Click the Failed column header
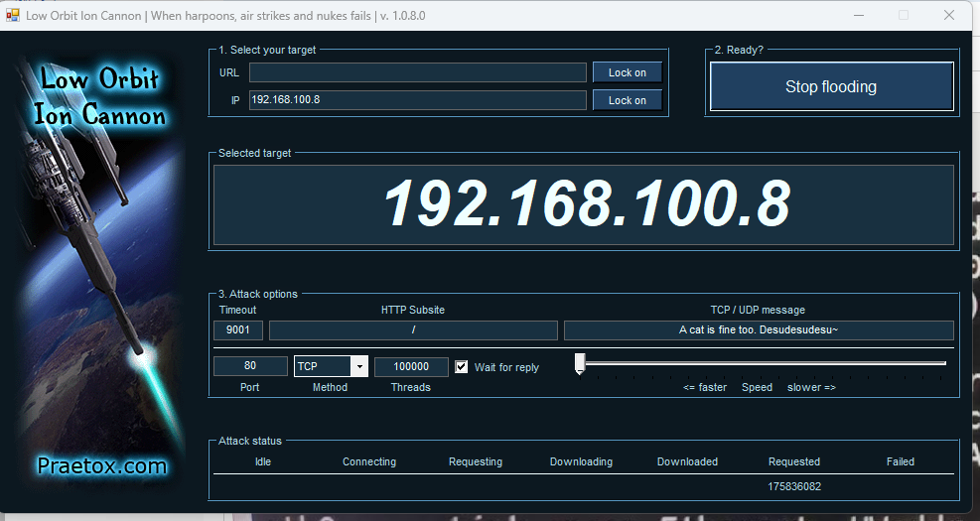980x521 pixels. tap(901, 461)
